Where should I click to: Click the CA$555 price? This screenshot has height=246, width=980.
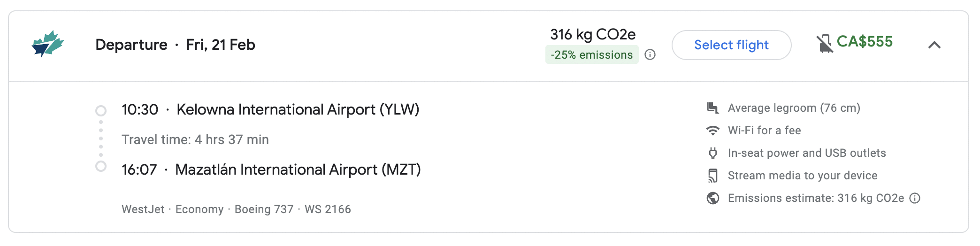pyautogui.click(x=865, y=42)
